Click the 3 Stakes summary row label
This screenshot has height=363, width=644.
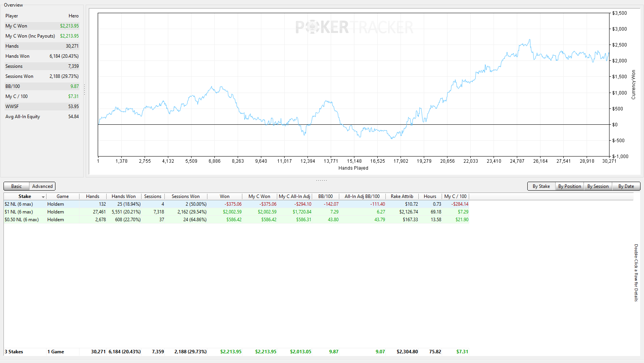pyautogui.click(x=14, y=352)
